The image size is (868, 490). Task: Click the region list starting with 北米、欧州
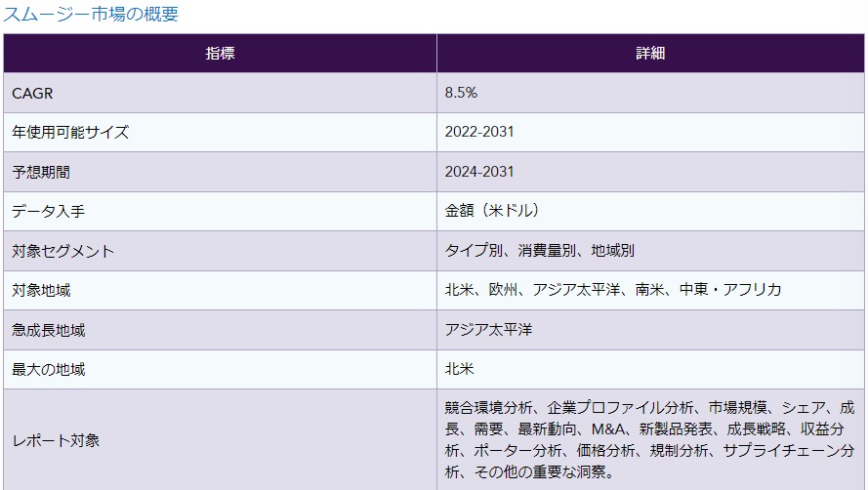613,290
